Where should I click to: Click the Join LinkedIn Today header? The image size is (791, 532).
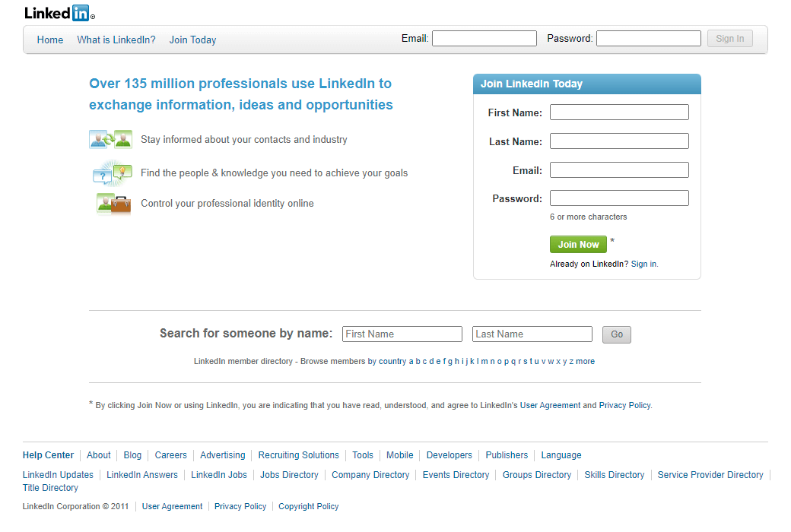coord(586,84)
